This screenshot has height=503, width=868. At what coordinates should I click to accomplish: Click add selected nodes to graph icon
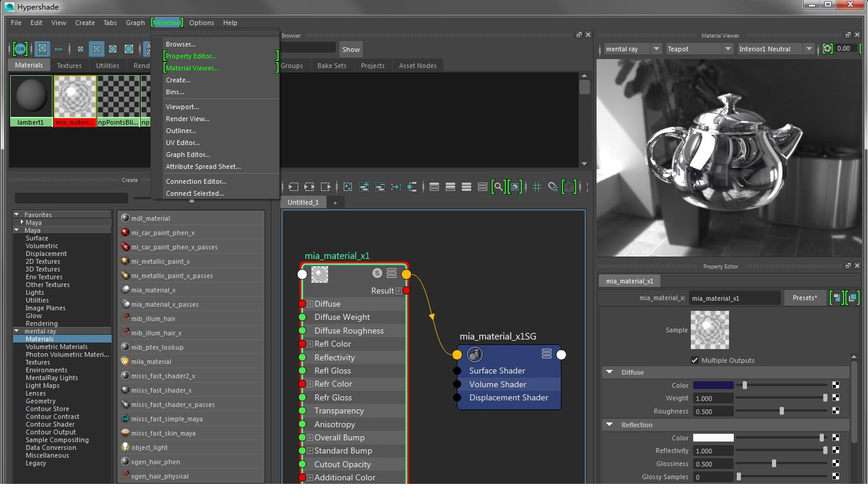pyautogui.click(x=364, y=187)
